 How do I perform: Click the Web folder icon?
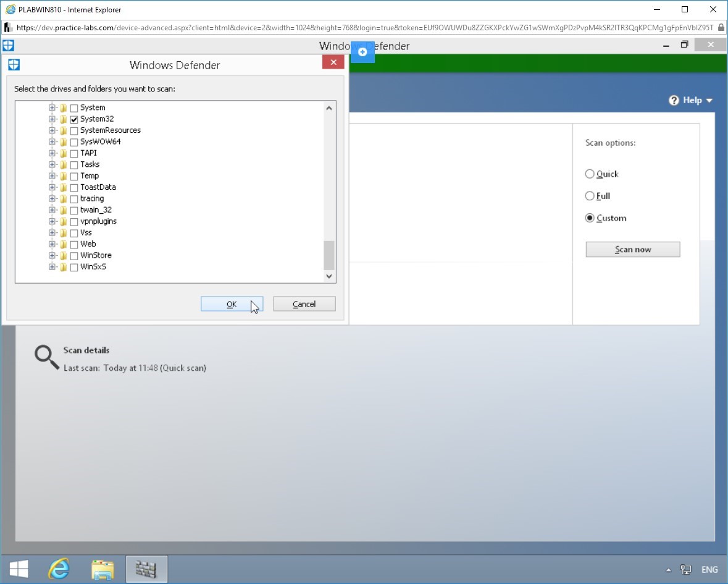(x=64, y=244)
